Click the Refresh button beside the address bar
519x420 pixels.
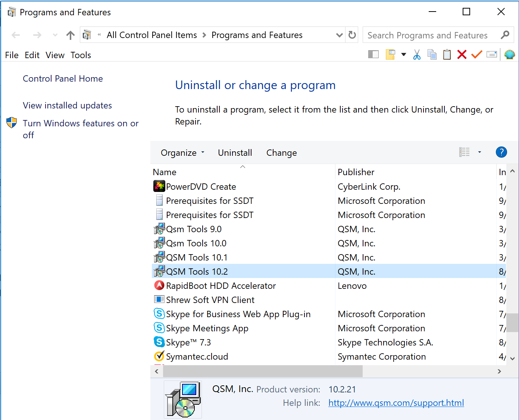point(352,35)
